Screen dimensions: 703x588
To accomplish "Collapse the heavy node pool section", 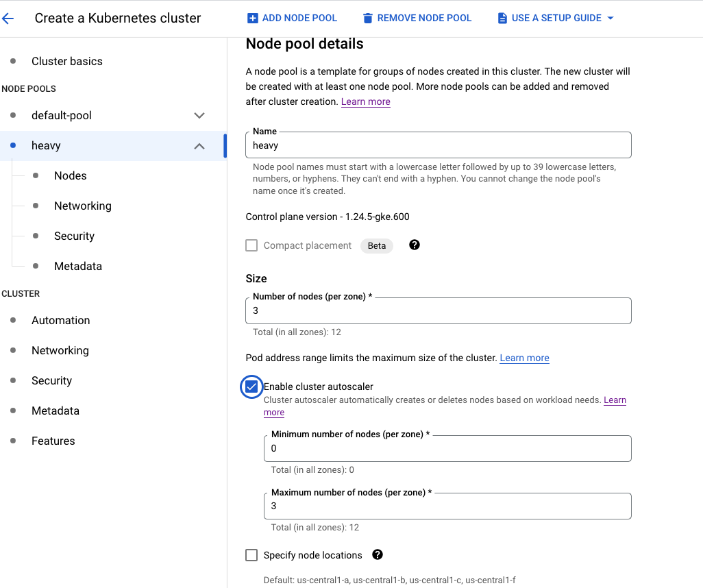I will 199,146.
